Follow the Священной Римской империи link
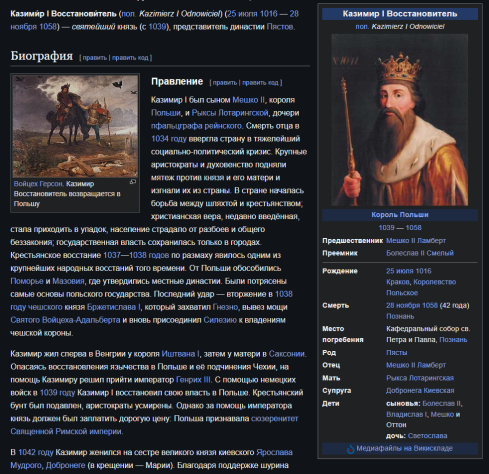The width and height of the screenshot is (489, 474). coord(66,432)
